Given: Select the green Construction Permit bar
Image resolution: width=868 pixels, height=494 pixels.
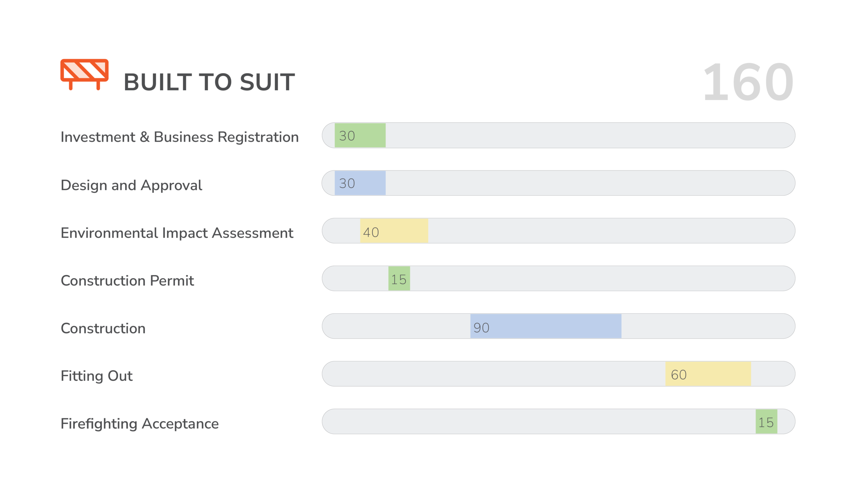Looking at the screenshot, I should click(399, 279).
